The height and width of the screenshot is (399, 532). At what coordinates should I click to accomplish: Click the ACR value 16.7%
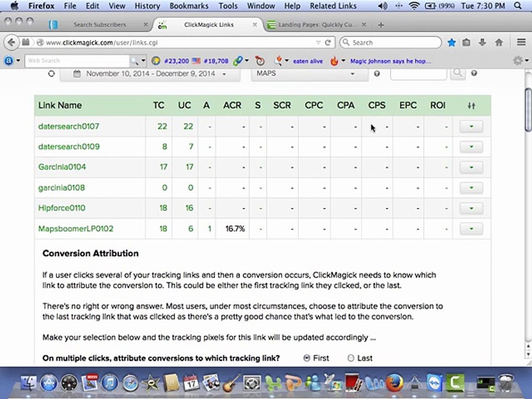coord(235,229)
